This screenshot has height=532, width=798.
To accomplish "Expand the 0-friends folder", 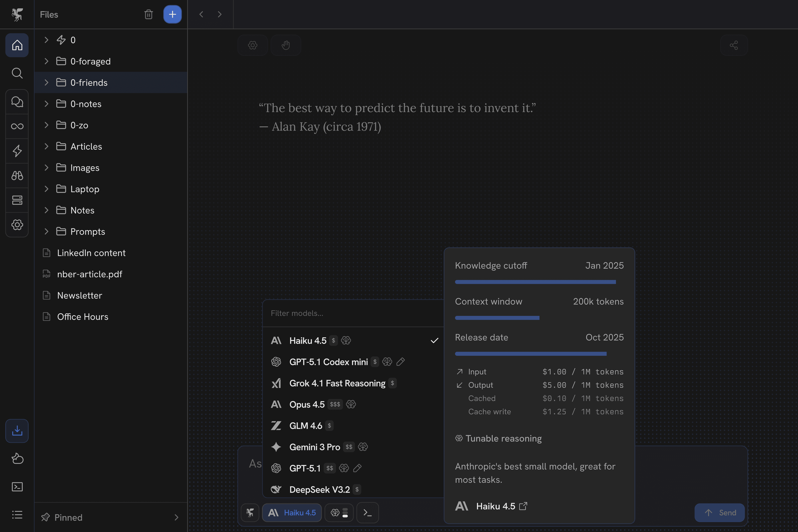I will [47, 83].
